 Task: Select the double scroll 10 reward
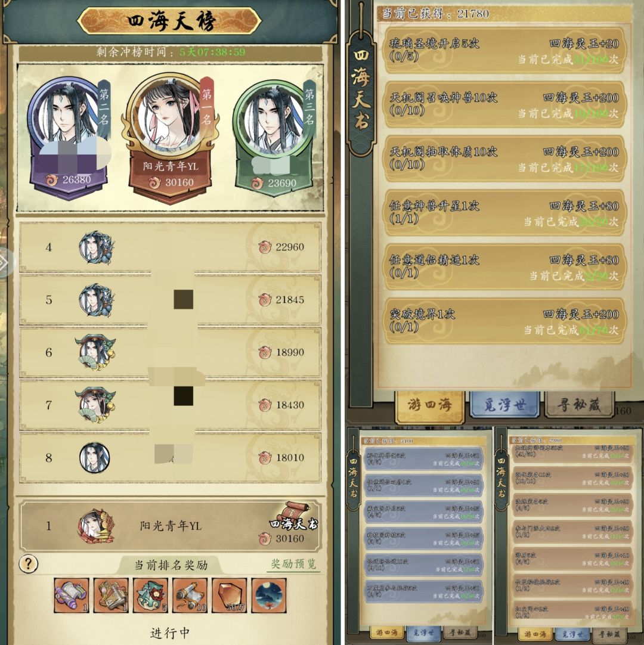click(190, 596)
